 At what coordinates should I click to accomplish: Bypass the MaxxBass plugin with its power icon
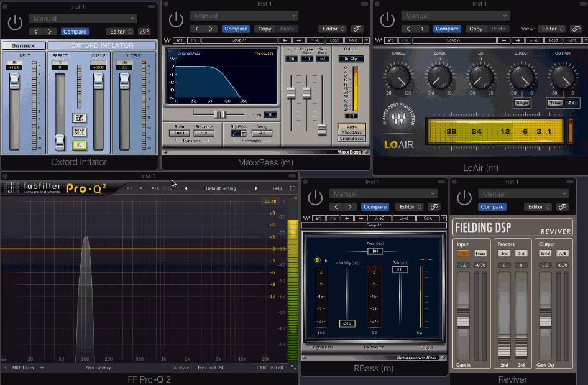(176, 19)
